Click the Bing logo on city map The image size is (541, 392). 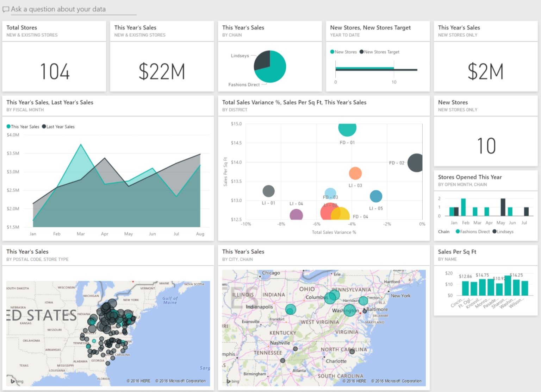coord(233,381)
